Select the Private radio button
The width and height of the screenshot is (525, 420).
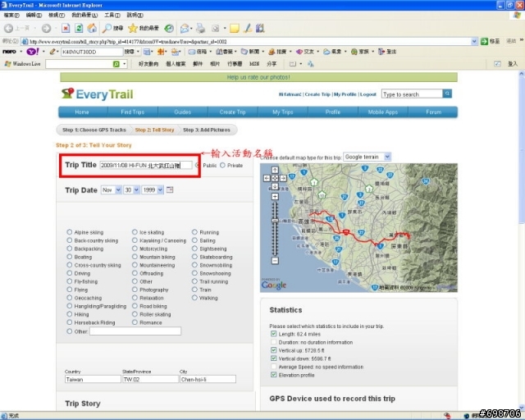[222, 165]
